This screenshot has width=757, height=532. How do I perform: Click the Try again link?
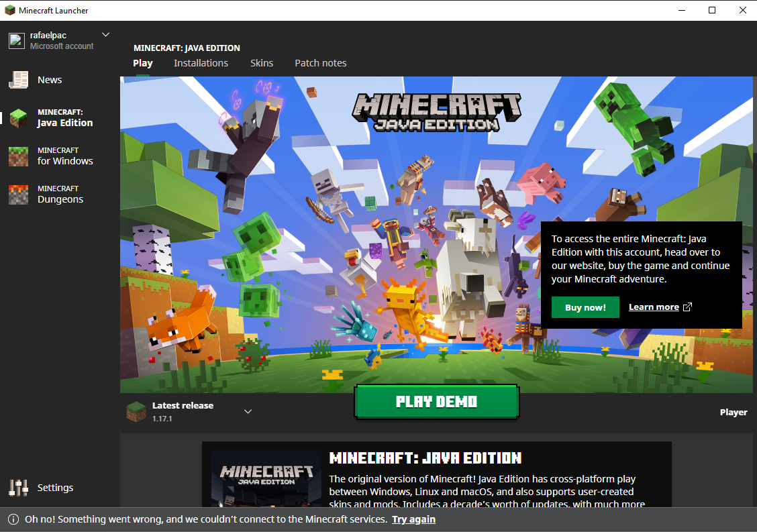tap(414, 519)
